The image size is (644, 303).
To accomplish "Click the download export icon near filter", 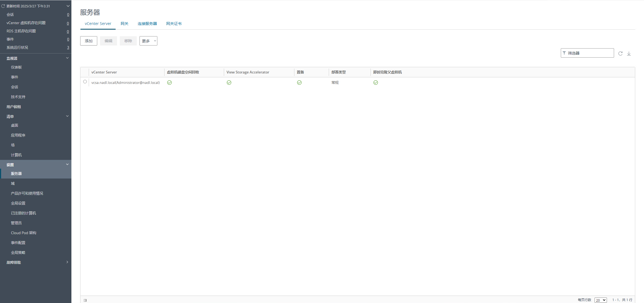I will (629, 53).
